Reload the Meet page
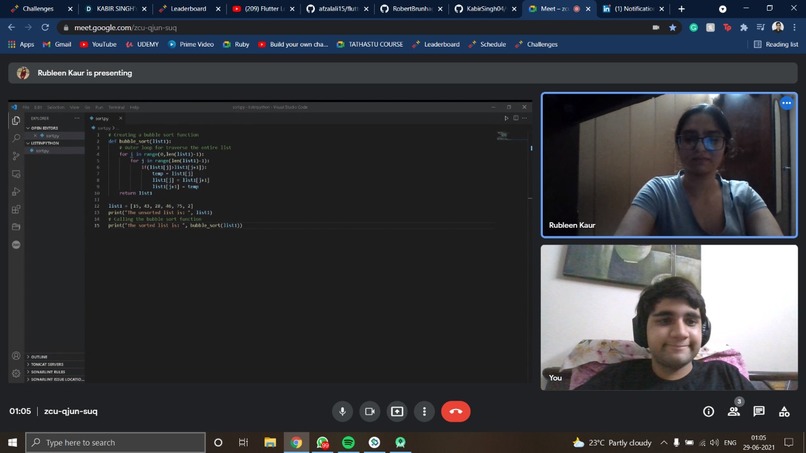Screen dimensions: 806x453 click(45, 27)
